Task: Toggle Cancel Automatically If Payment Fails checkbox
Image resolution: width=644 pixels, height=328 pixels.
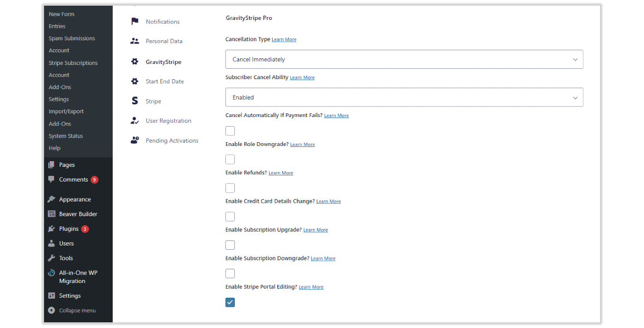Action: tap(230, 131)
